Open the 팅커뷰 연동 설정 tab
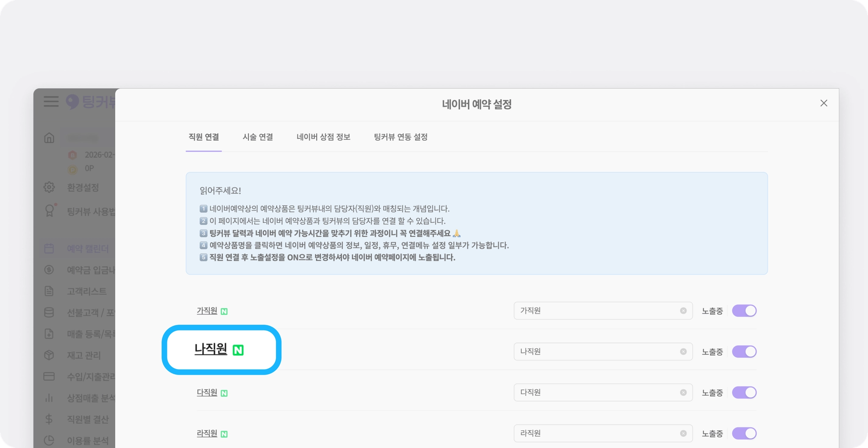Viewport: 868px width, 448px height. tap(401, 137)
